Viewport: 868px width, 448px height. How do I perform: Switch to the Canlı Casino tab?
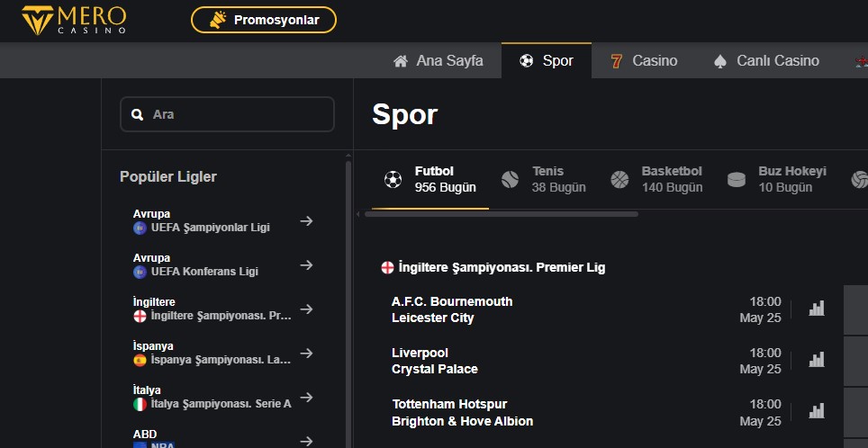(x=766, y=61)
